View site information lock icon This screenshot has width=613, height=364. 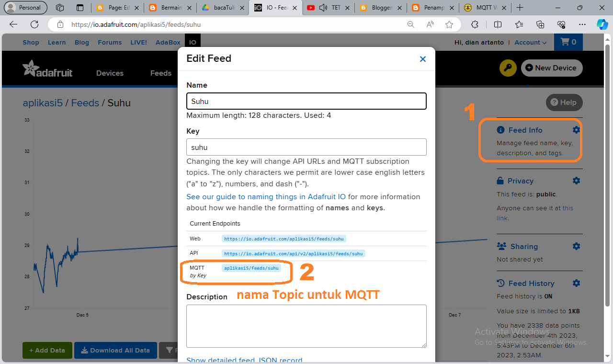click(60, 24)
